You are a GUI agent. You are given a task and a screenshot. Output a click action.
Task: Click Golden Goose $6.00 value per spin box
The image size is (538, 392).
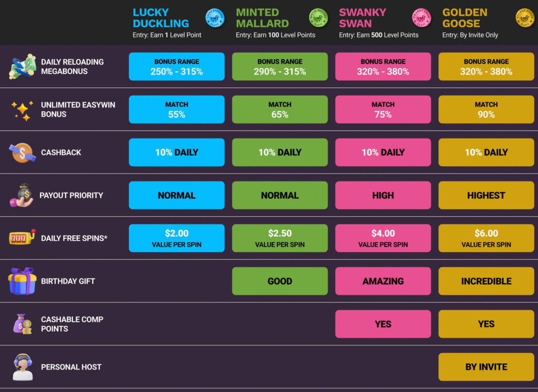click(x=486, y=238)
